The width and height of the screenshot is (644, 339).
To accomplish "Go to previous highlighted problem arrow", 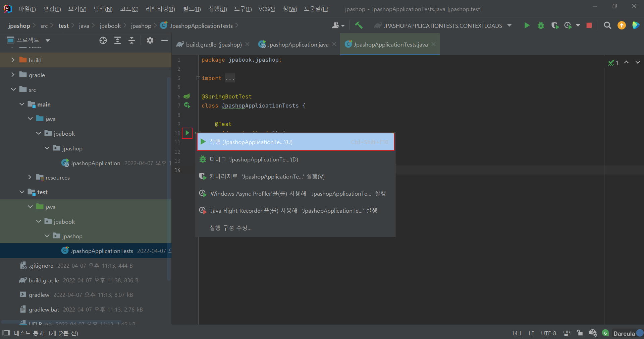I will pos(626,62).
